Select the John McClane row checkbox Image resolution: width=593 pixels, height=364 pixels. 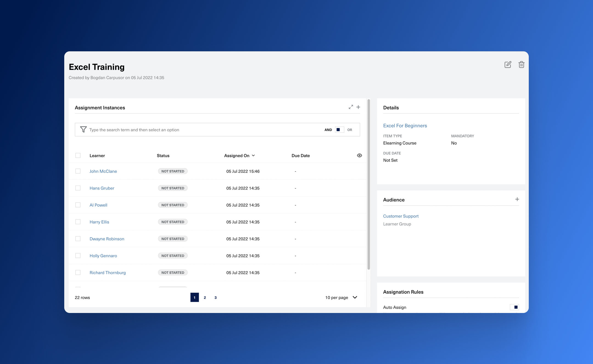click(x=78, y=171)
